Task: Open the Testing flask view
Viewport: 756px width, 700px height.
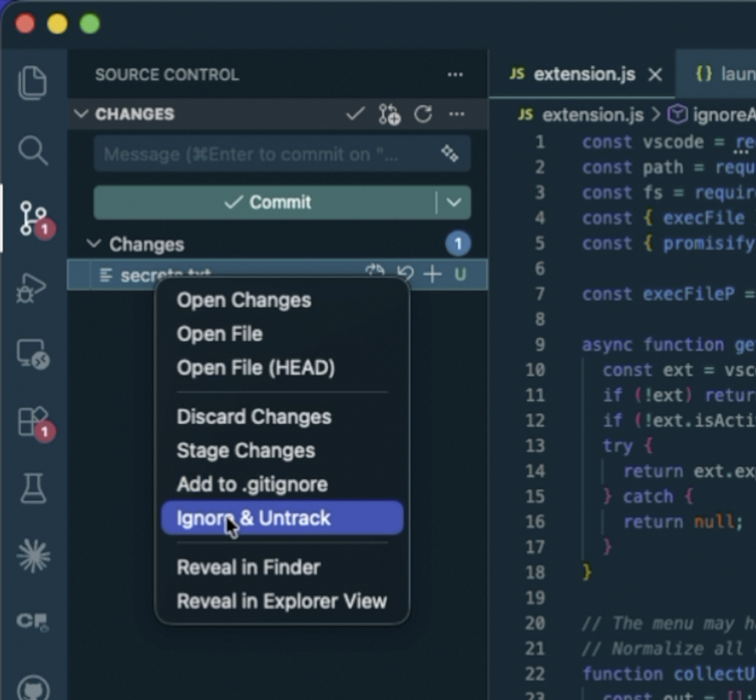Action: (x=33, y=488)
